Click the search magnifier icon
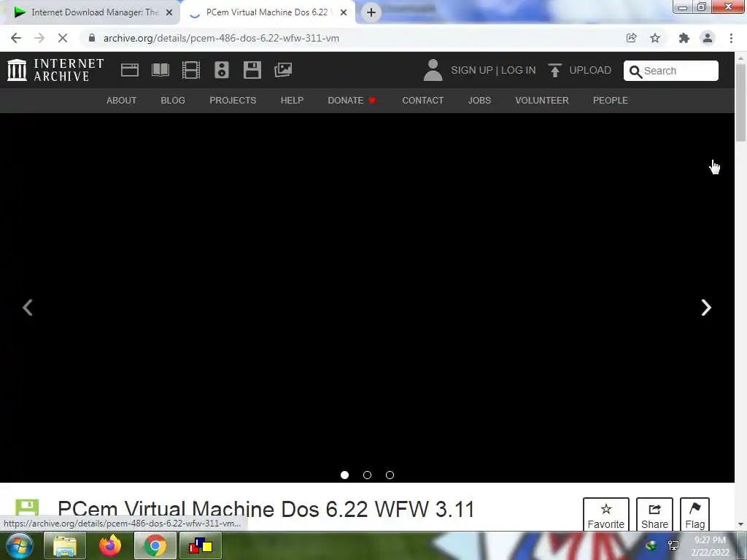Image resolution: width=747 pixels, height=560 pixels. tap(635, 71)
